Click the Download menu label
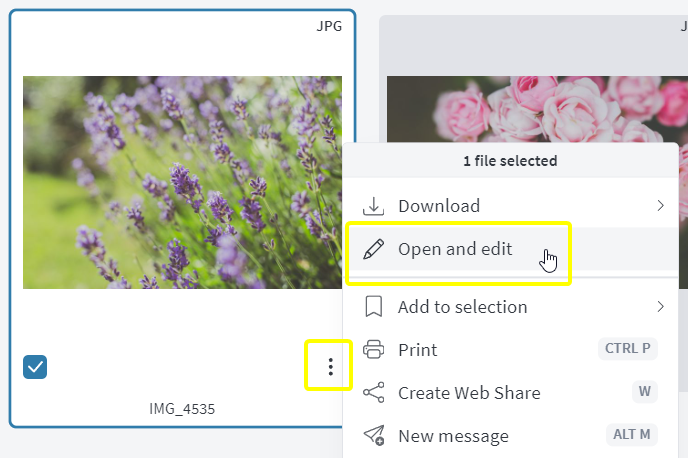Viewport: 688px width, 458px height. point(439,206)
